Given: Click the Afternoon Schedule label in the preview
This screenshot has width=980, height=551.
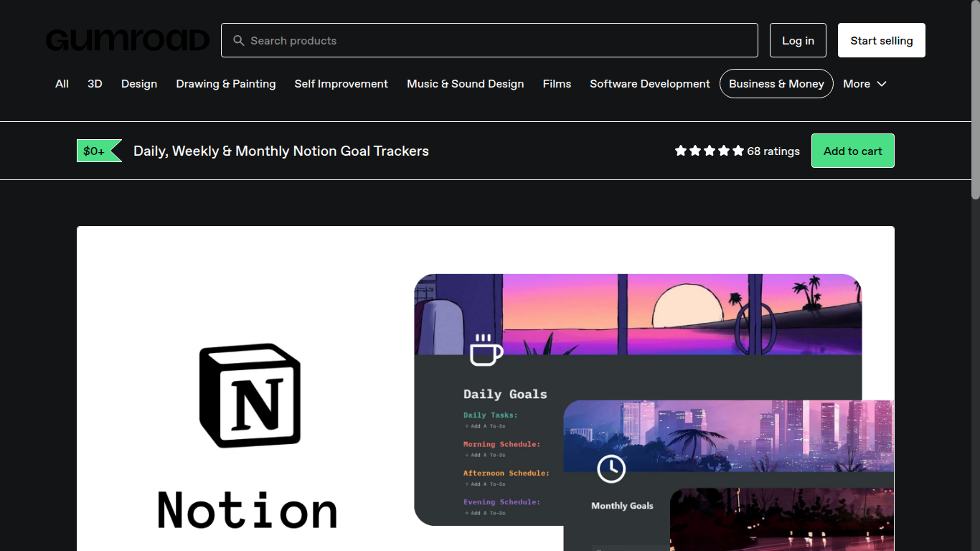Looking at the screenshot, I should point(506,473).
